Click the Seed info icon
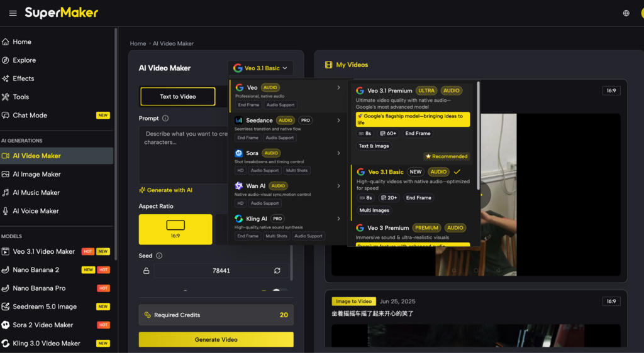Image resolution: width=644 pixels, height=353 pixels. [159, 256]
